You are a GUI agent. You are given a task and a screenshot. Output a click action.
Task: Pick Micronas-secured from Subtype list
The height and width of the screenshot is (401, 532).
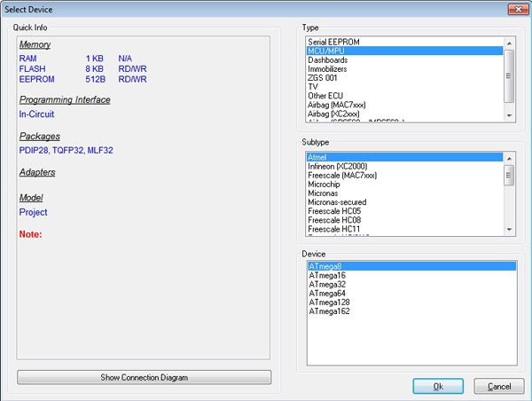coord(337,202)
